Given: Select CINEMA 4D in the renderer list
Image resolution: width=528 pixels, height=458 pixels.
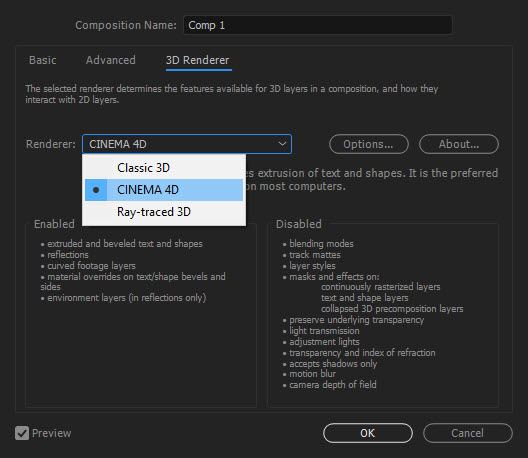Looking at the screenshot, I should pos(164,190).
